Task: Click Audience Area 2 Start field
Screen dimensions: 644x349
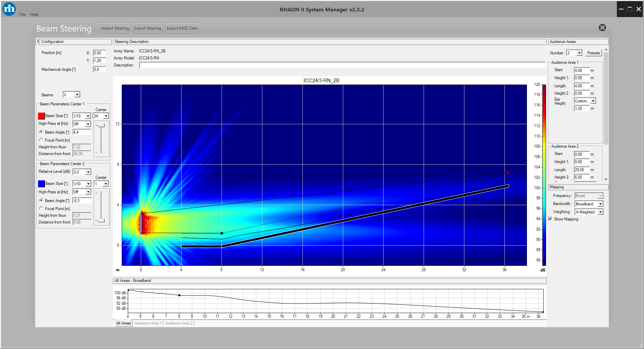Action: (x=582, y=154)
